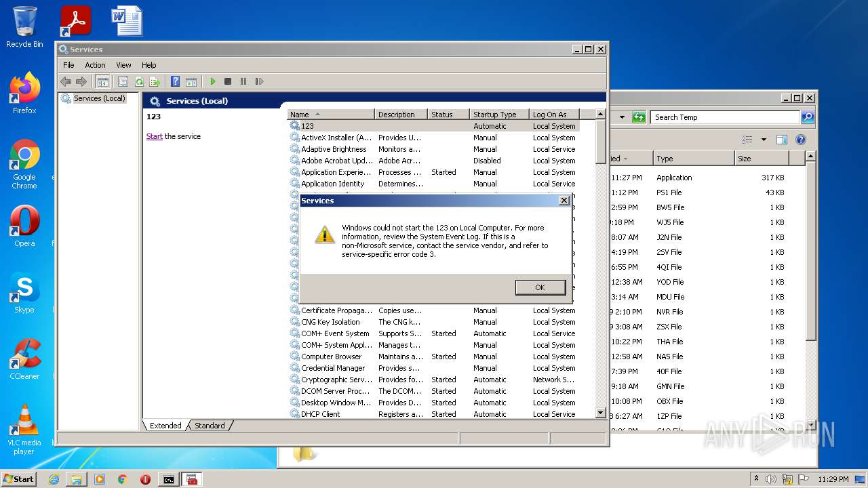Viewport: 868px width, 488px height.
Task: Click the Stop Service square icon
Action: pos(228,81)
